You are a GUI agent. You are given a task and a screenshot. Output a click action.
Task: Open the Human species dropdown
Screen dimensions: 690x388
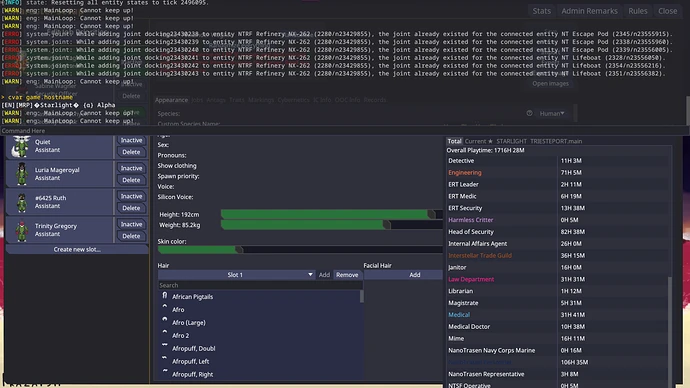coord(552,113)
